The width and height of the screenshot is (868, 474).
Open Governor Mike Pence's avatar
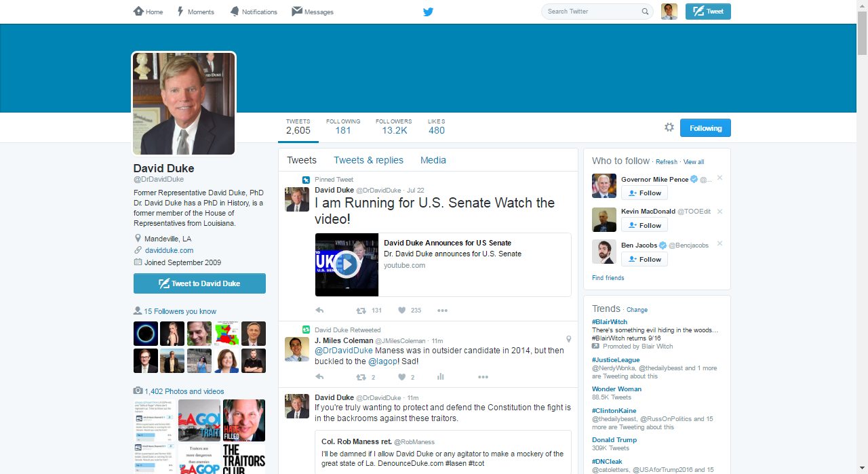coord(604,186)
